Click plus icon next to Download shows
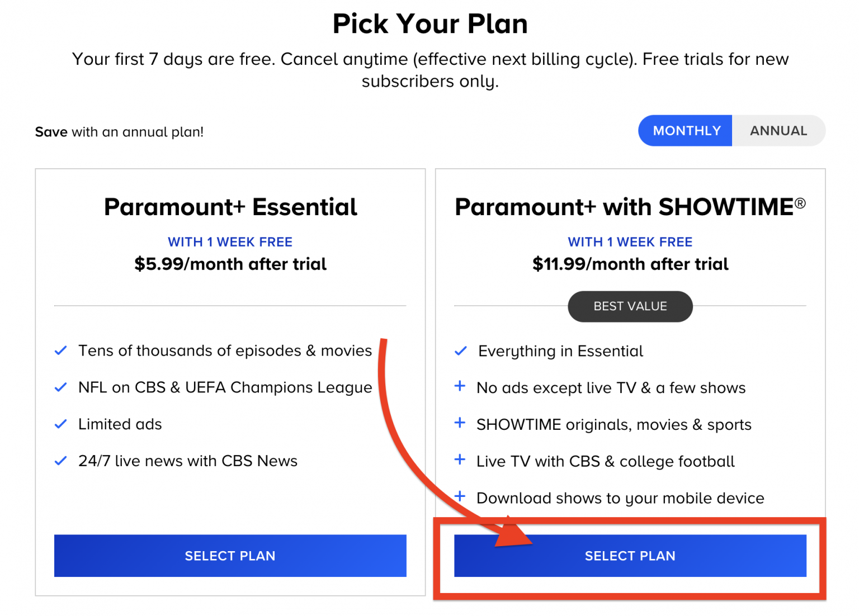The width and height of the screenshot is (859, 616). point(460,496)
